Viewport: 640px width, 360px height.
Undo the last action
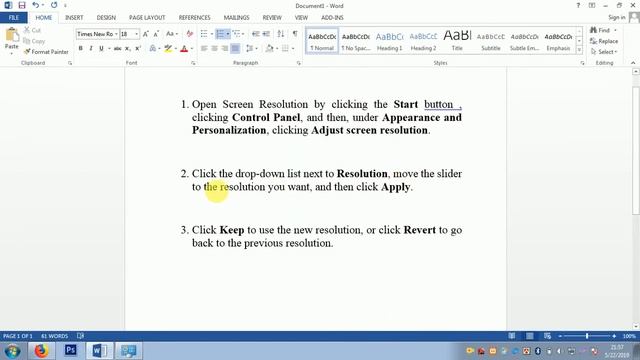coord(36,5)
